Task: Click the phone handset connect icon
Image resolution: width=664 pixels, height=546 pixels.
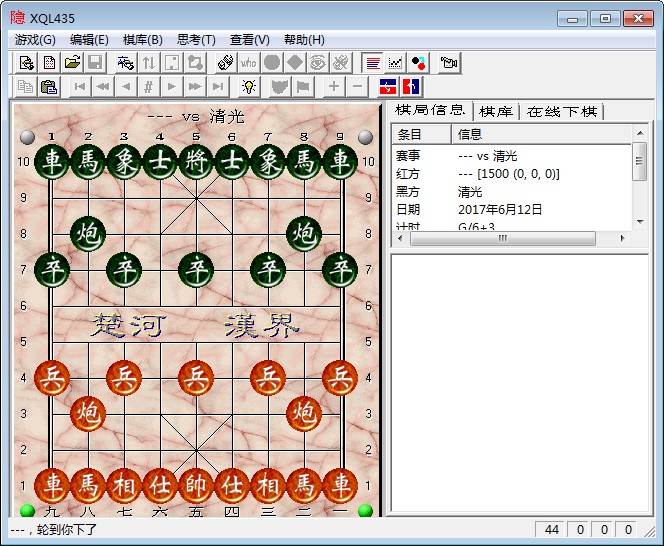Action: [x=226, y=63]
